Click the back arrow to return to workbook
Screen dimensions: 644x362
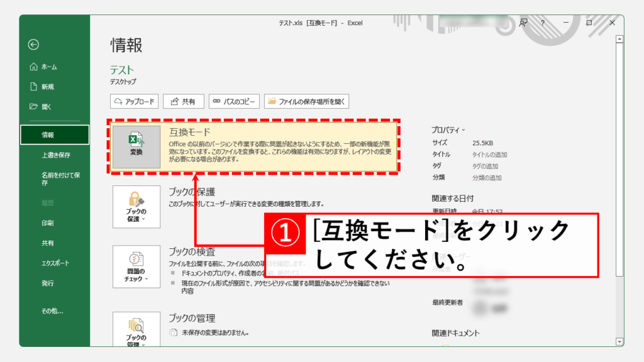[34, 45]
